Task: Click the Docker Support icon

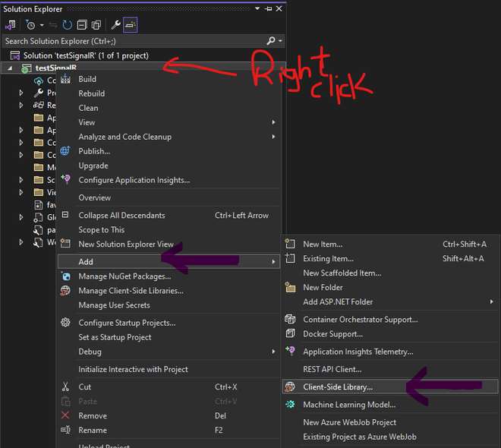Action: pyautogui.click(x=290, y=333)
